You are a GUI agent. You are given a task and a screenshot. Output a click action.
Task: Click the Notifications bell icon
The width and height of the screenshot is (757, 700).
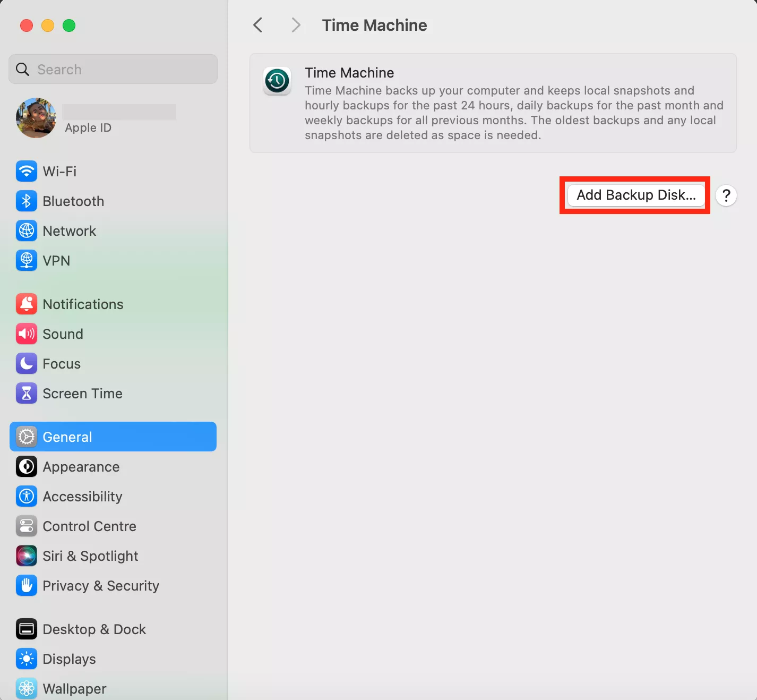[x=27, y=304]
